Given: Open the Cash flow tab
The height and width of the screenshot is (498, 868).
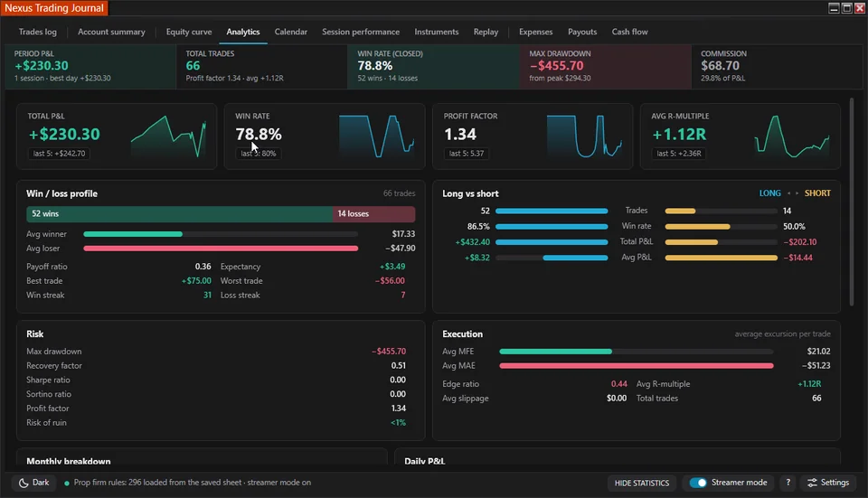Looking at the screenshot, I should (x=629, y=32).
